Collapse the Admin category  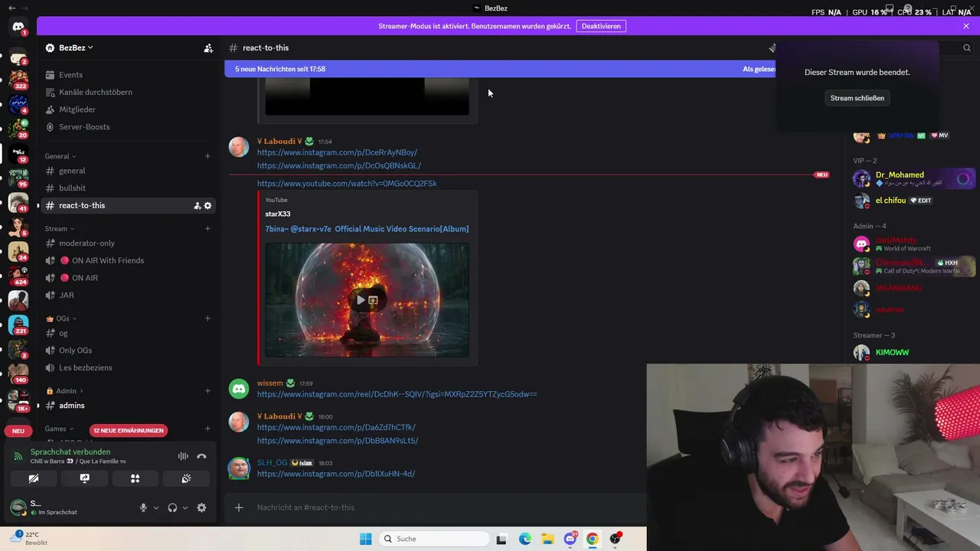[x=65, y=391]
